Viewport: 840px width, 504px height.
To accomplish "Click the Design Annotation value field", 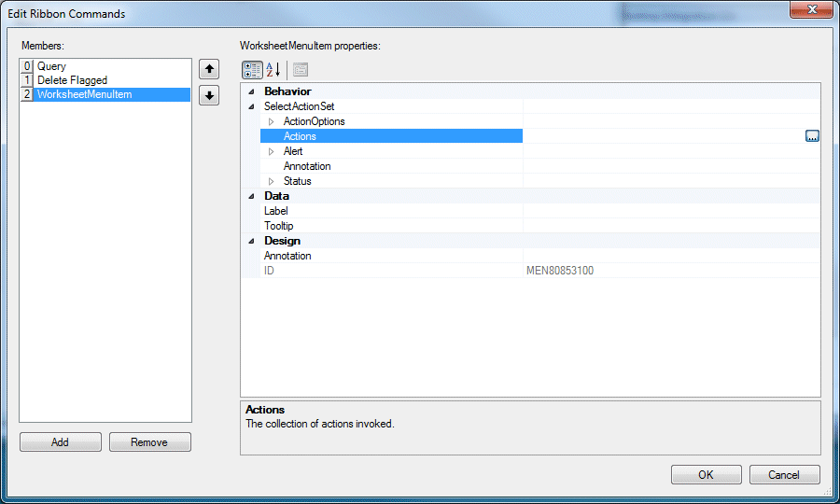I will (672, 256).
